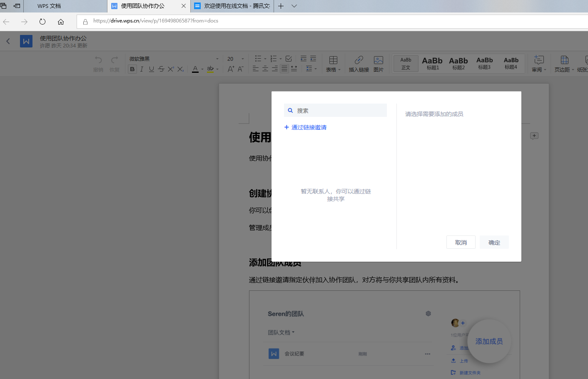Click the browser home icon
Image resolution: width=588 pixels, height=379 pixels.
pos(61,22)
